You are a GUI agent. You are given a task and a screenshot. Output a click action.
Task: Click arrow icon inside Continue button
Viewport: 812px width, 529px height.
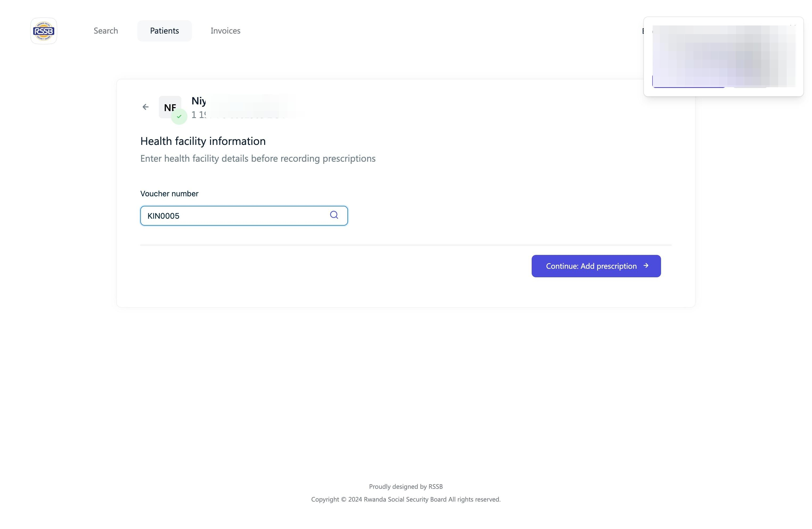tap(646, 266)
